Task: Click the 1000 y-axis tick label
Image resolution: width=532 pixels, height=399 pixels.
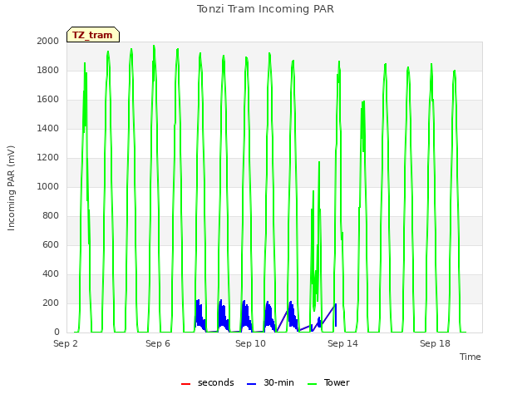Action: [48, 186]
